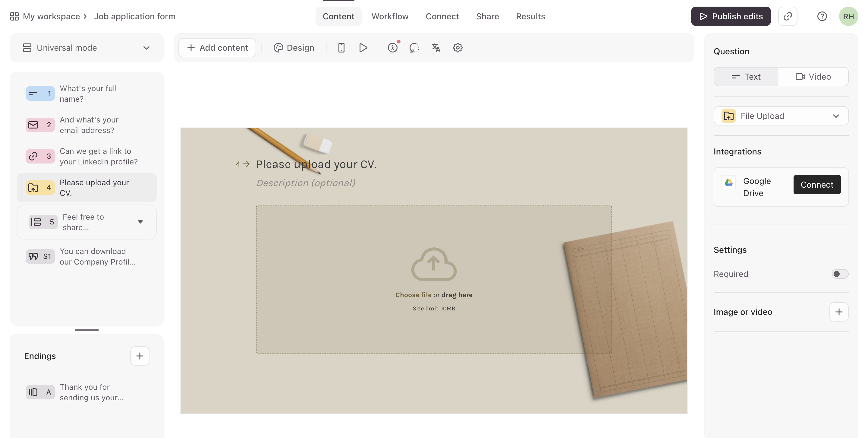Screen dimensions: 868x438
Task: Click 'Size limit: 10MB' text
Action: click(x=434, y=308)
